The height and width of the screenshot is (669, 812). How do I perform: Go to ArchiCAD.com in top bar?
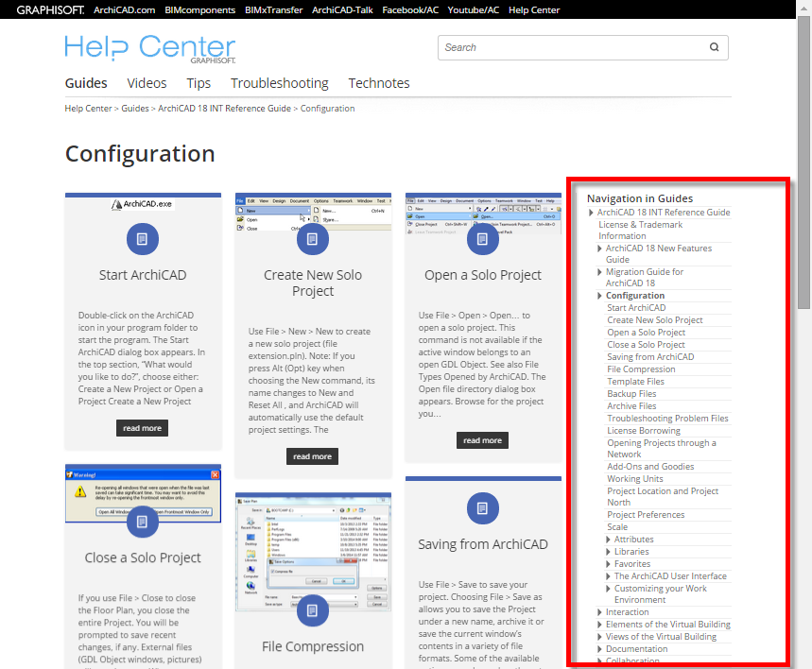(x=124, y=9)
